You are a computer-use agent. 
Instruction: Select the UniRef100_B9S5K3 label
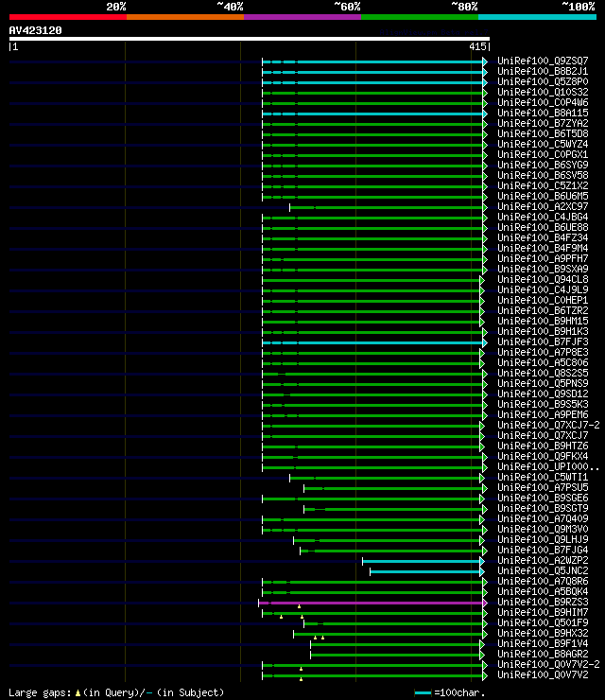(543, 405)
